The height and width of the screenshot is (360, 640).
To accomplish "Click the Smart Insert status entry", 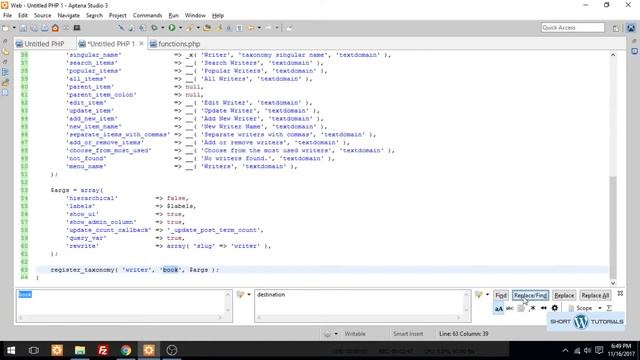I will pos(408,334).
